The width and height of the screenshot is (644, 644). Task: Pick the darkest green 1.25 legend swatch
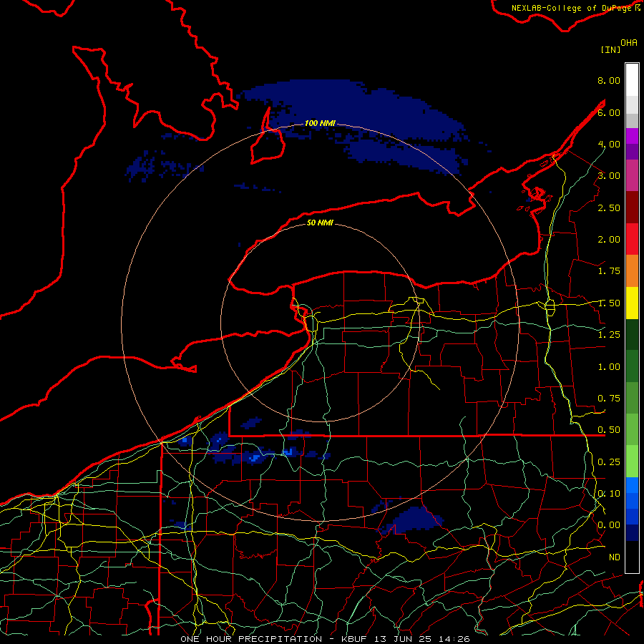coord(632,335)
